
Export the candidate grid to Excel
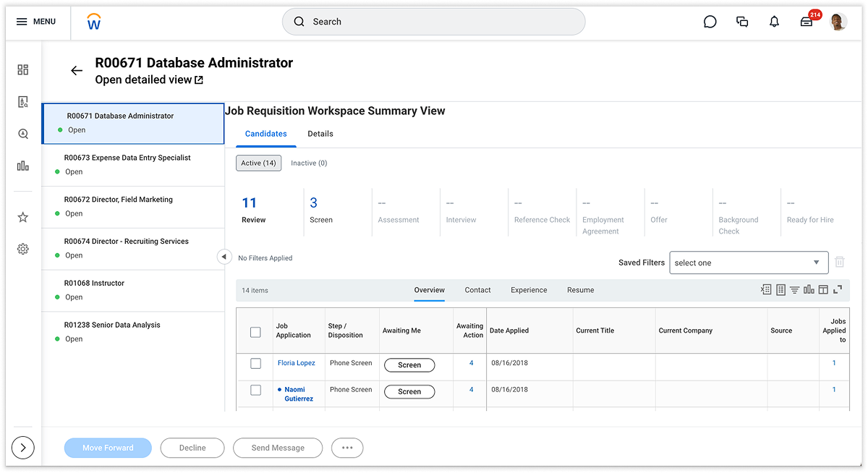(x=766, y=290)
